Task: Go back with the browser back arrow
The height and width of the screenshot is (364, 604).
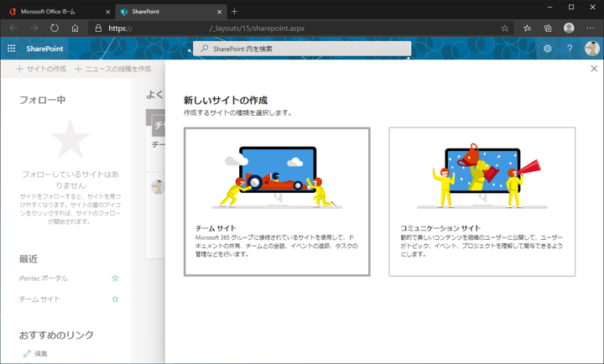Action: pos(13,29)
